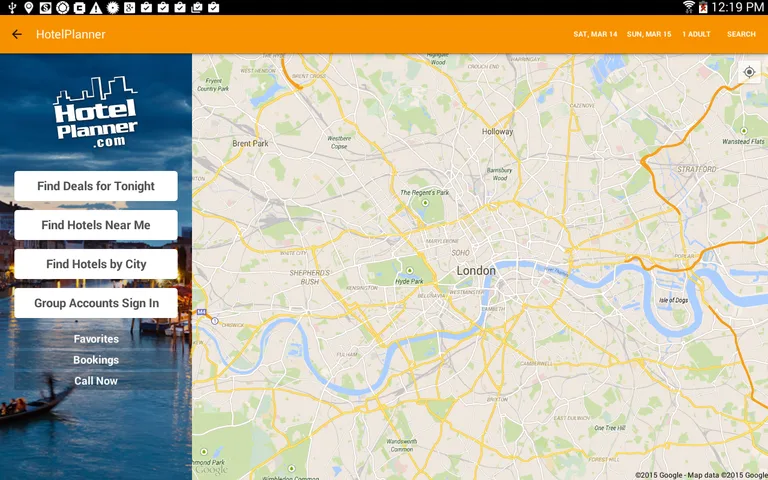Open Favorites in the side panel
The height and width of the screenshot is (480, 768).
pyautogui.click(x=96, y=339)
